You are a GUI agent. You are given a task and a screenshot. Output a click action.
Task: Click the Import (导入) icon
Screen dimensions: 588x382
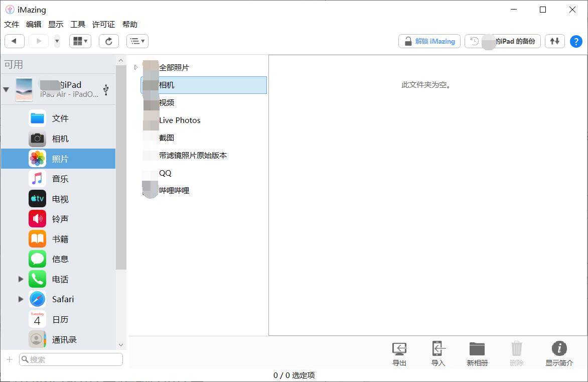[x=438, y=353]
